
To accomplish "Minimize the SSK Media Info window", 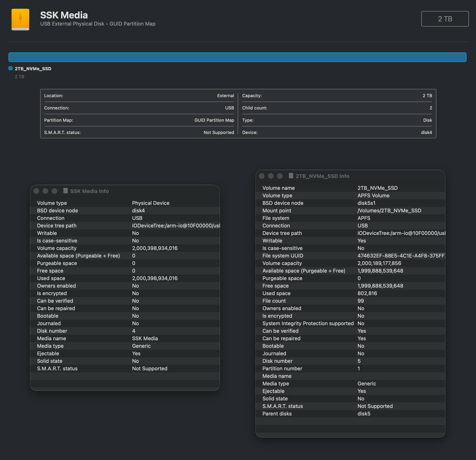I will point(45,191).
